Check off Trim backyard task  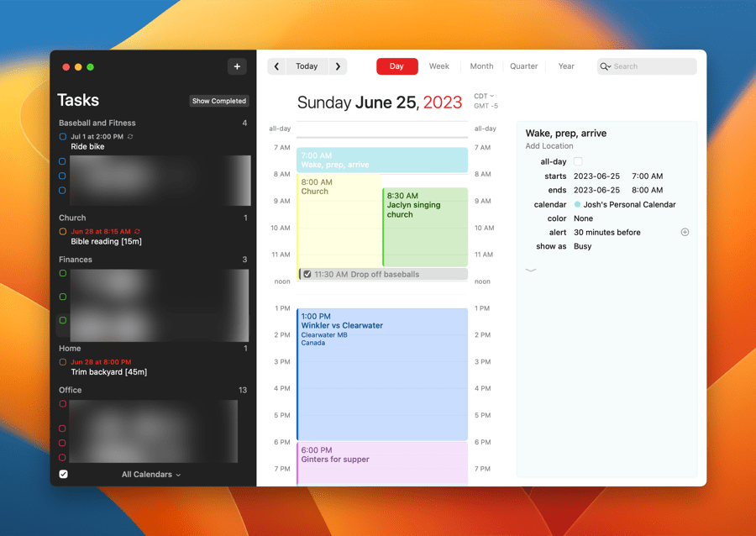(x=63, y=362)
